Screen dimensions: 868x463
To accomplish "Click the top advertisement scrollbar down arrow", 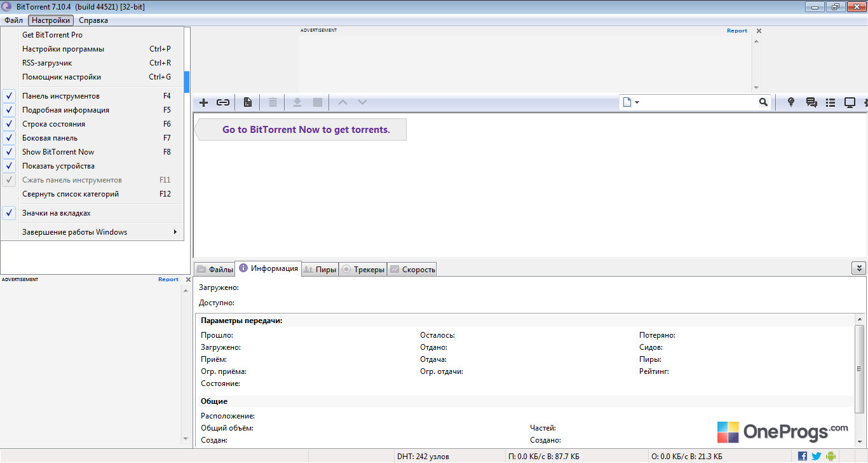I will pyautogui.click(x=756, y=88).
